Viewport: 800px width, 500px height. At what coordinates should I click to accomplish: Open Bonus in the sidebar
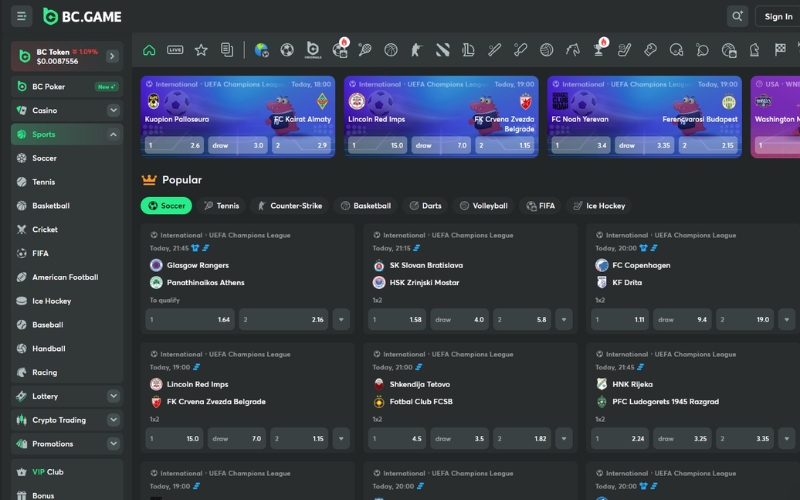click(x=67, y=495)
